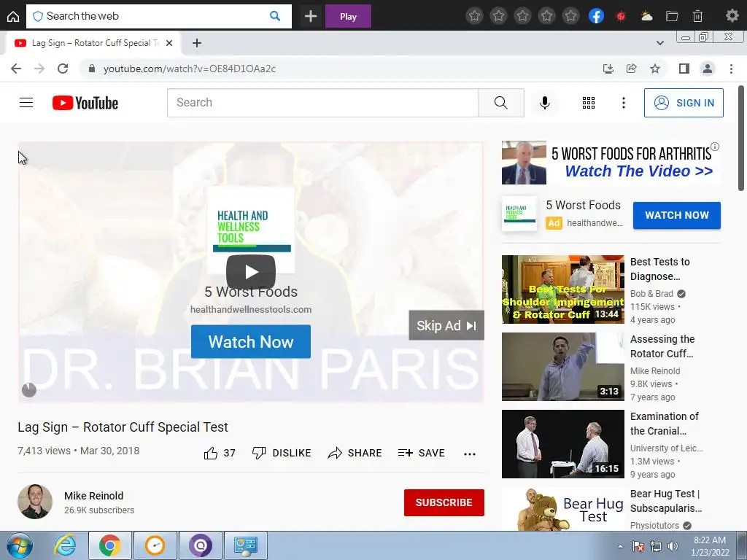Viewport: 747px width, 560px height.
Task: Open Bear Hug Test video title
Action: [666, 501]
